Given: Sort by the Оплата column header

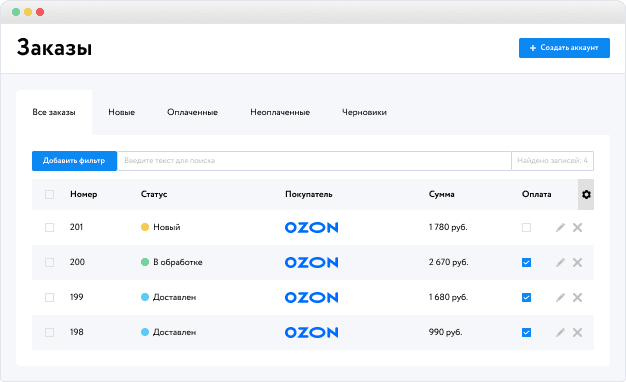Looking at the screenshot, I should [537, 194].
